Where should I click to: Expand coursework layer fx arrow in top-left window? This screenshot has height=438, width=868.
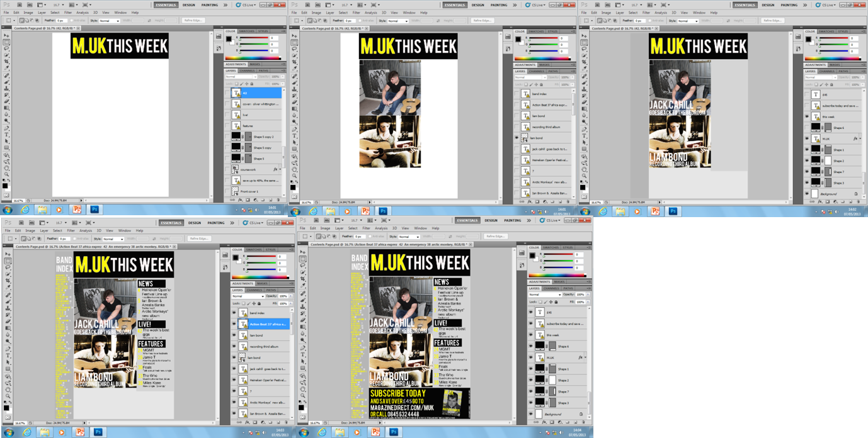tap(280, 169)
